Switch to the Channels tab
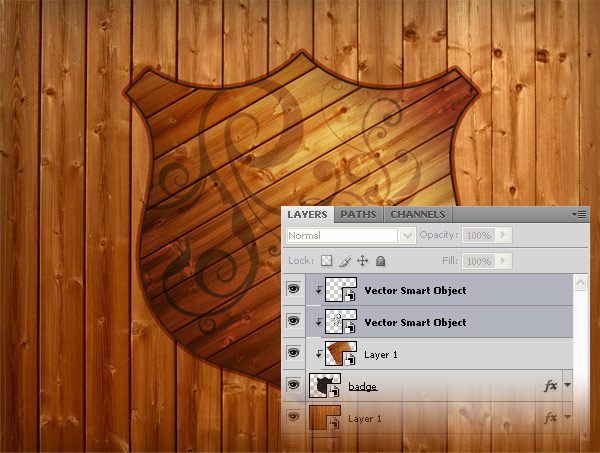This screenshot has height=453, width=600. click(418, 215)
